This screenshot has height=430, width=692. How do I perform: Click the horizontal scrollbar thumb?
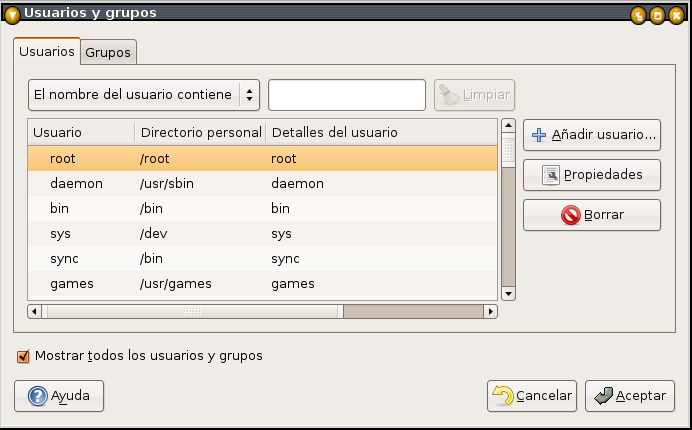pyautogui.click(x=192, y=311)
